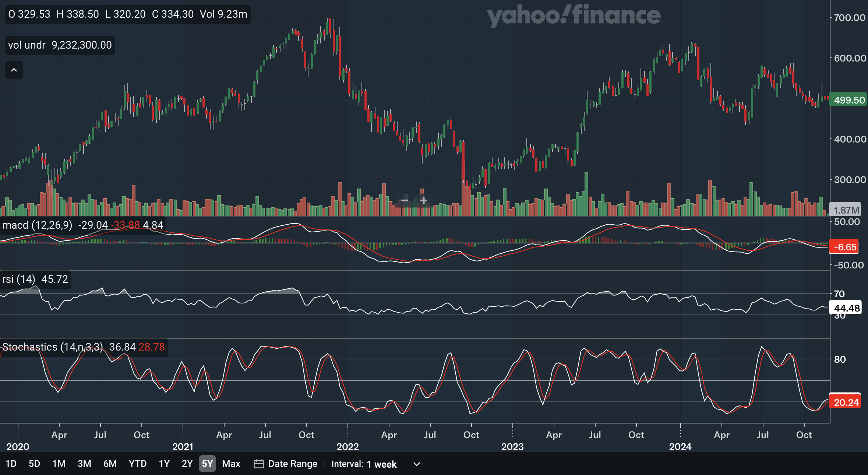Viewport: 868px width, 475px height.
Task: Switch to the 1M range
Action: click(x=59, y=464)
